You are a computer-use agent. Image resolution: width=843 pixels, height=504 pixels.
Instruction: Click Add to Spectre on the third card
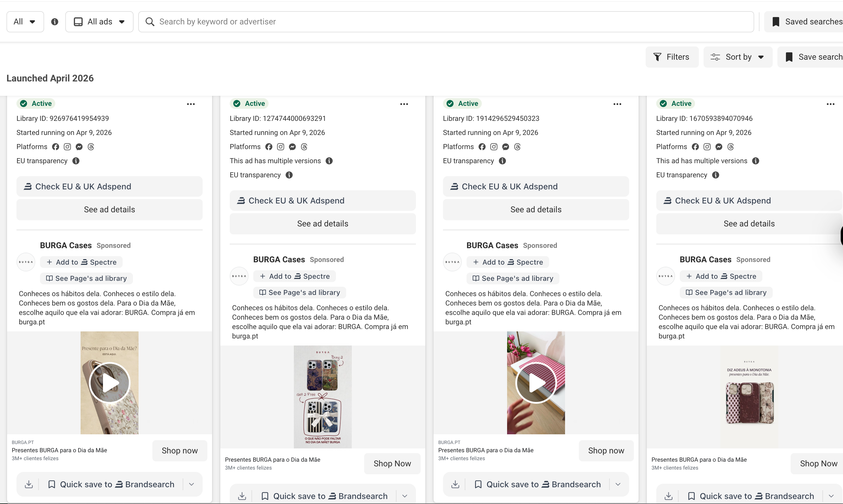tap(508, 262)
